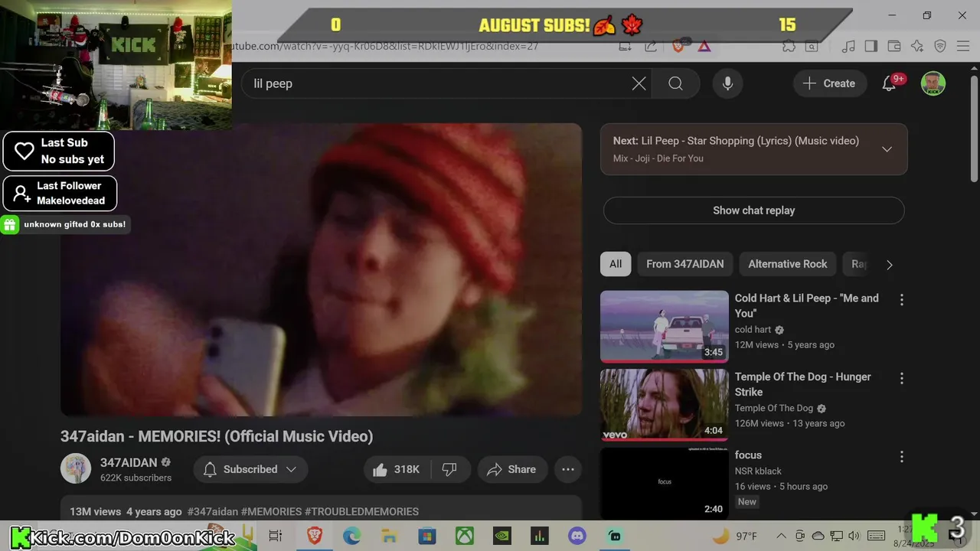Screen dimensions: 980x551
Task: Open Xbox app from taskbar
Action: click(x=465, y=536)
